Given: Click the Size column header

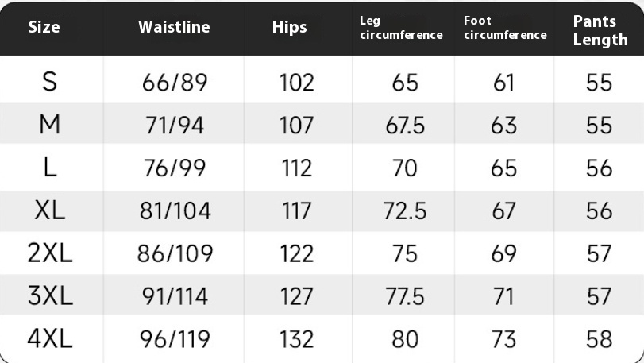Looking at the screenshot, I should pyautogui.click(x=44, y=28).
